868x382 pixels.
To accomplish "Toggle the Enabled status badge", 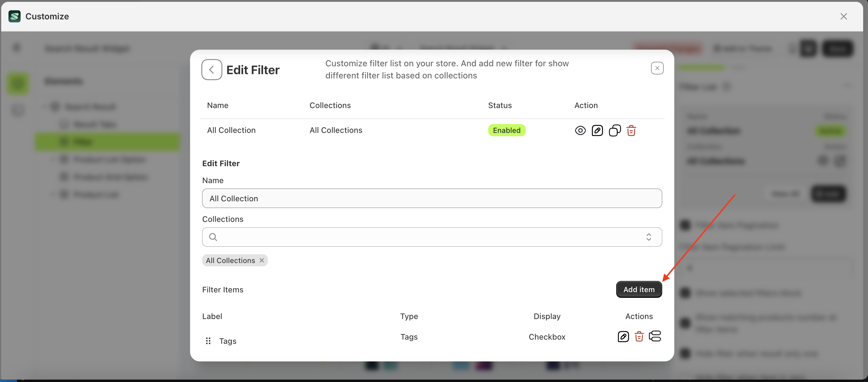I will [507, 130].
